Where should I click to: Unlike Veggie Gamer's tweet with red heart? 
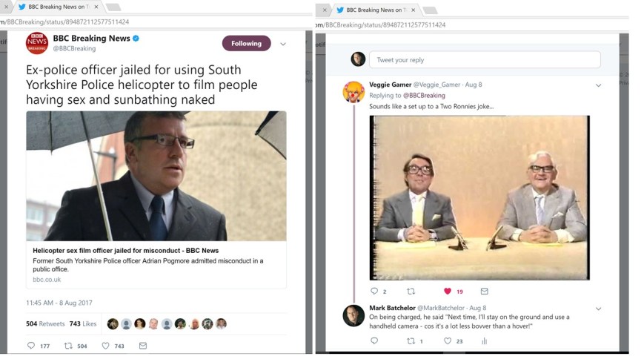pos(448,292)
